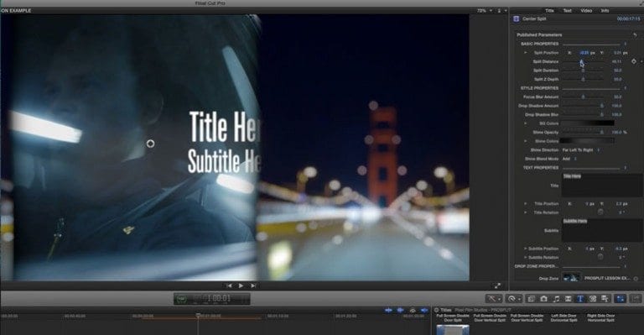Open the Photos browser camera icon
Image resolution: width=644 pixels, height=335 pixels.
(x=543, y=299)
